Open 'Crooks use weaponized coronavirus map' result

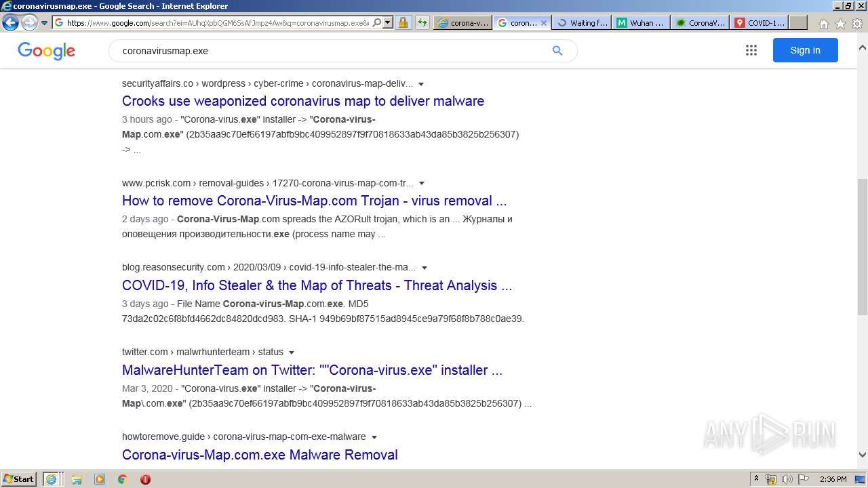pyautogui.click(x=303, y=101)
